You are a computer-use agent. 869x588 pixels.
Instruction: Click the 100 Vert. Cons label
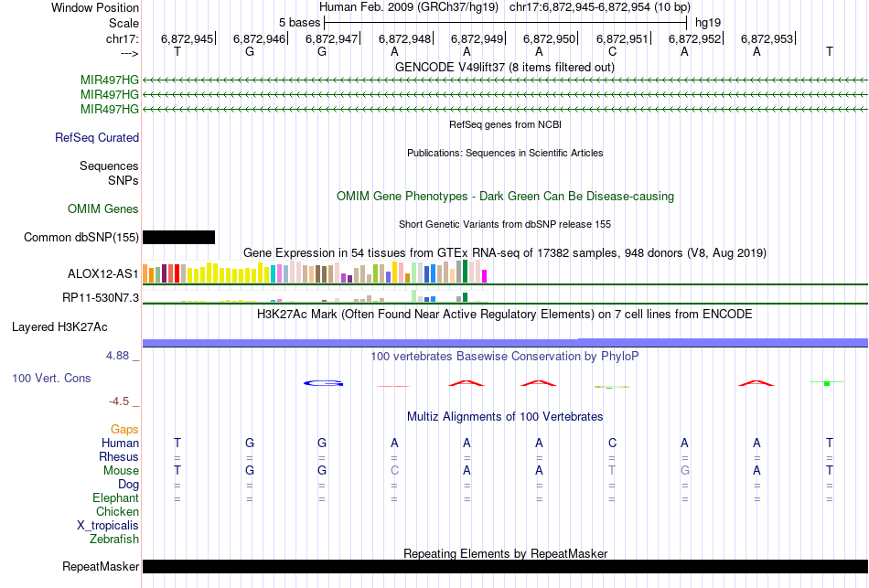click(51, 378)
